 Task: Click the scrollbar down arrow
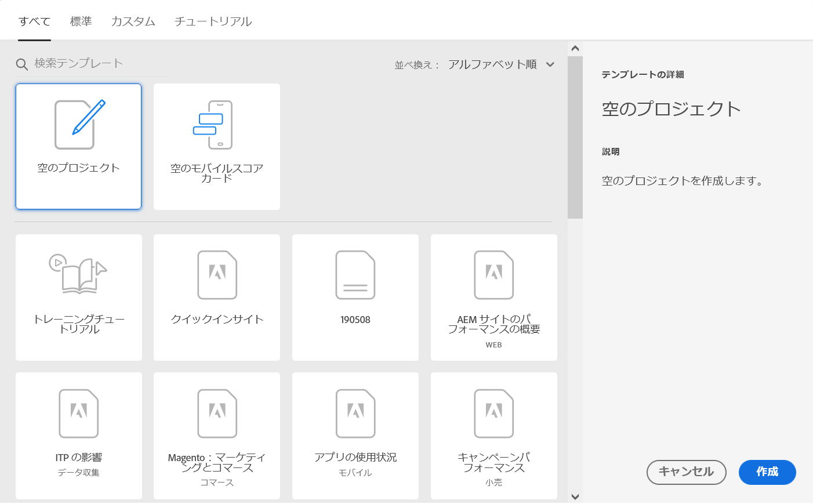click(x=575, y=496)
